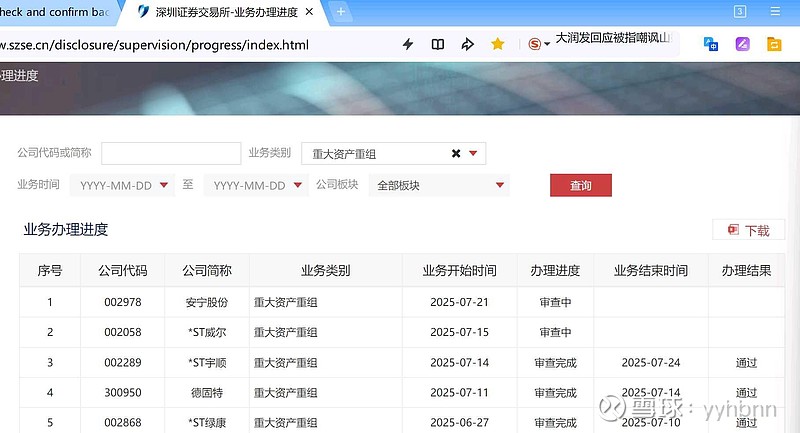
Task: Open reader mode book icon
Action: point(438,44)
